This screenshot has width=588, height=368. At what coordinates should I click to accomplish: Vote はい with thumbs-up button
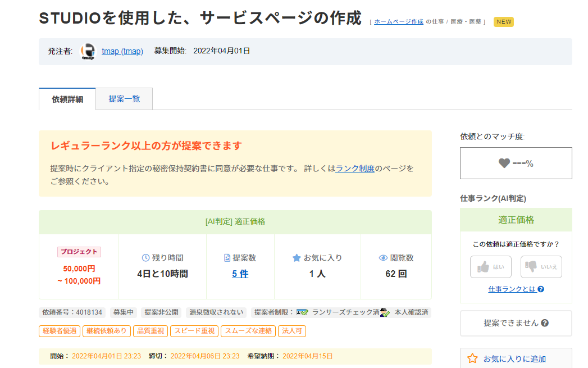click(491, 267)
